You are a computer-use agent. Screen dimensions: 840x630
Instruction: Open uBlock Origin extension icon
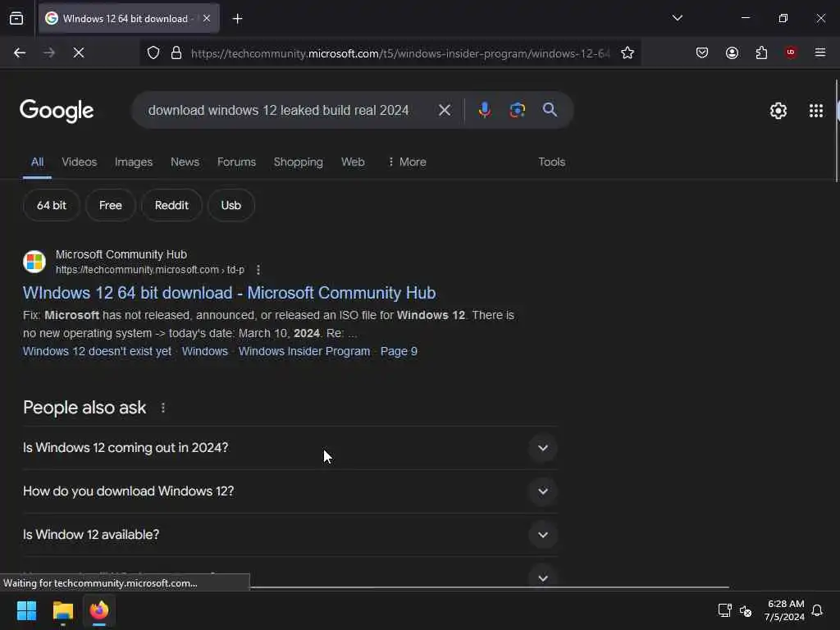791,52
